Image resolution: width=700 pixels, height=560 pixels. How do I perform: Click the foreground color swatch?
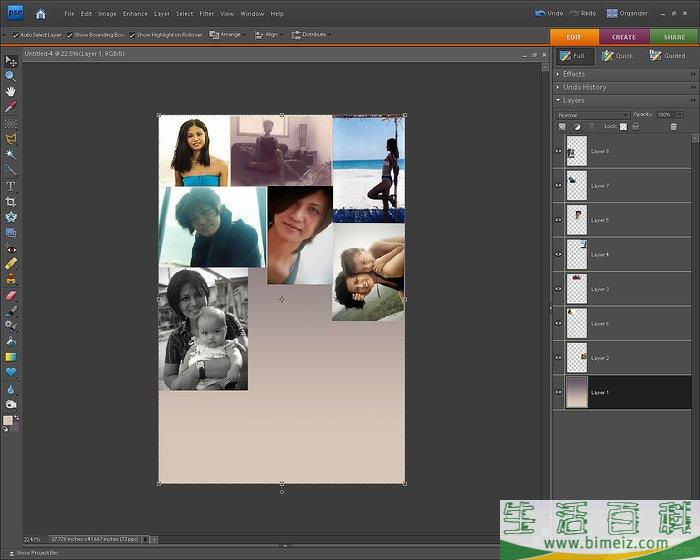coord(8,420)
